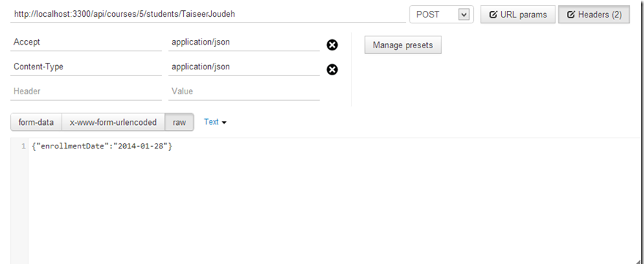Viewport: 644px width, 264px height.
Task: Click the edit icon on URL params
Action: [493, 15]
